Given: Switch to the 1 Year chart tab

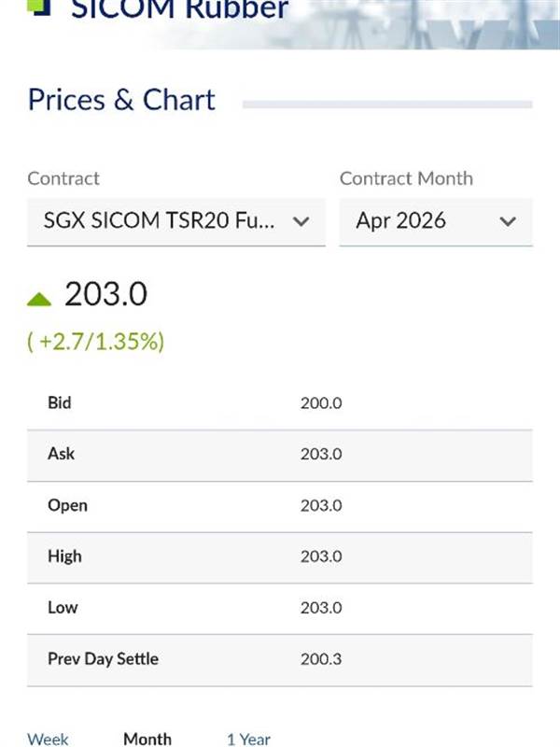Looking at the screenshot, I should [x=248, y=739].
